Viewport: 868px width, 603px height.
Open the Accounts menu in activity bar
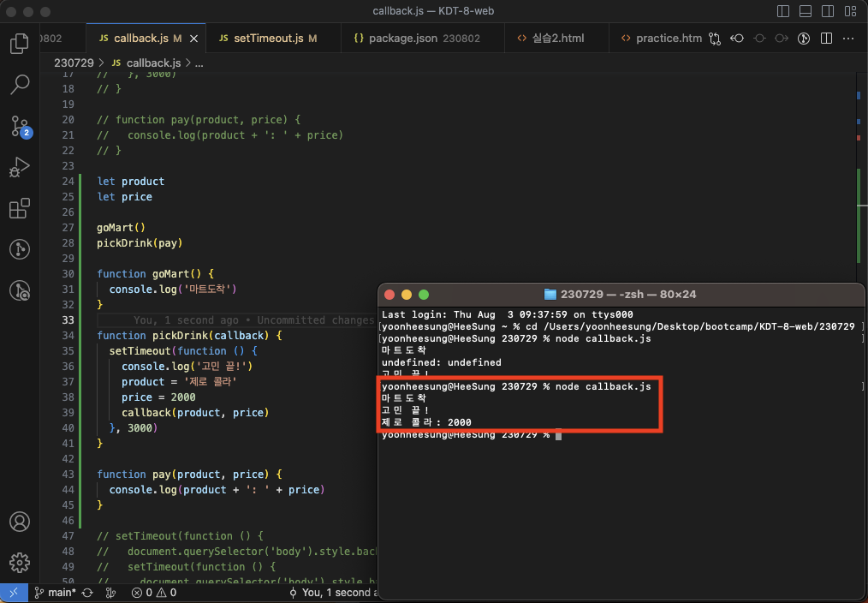[x=20, y=522]
